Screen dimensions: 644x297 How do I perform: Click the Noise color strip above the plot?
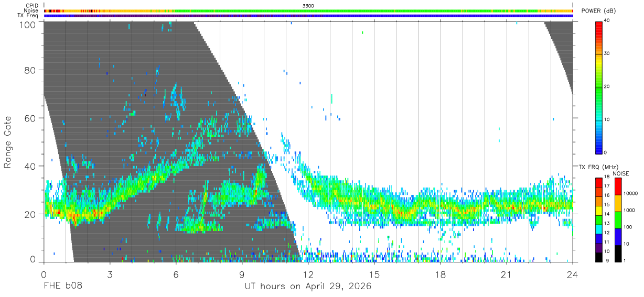pos(308,10)
